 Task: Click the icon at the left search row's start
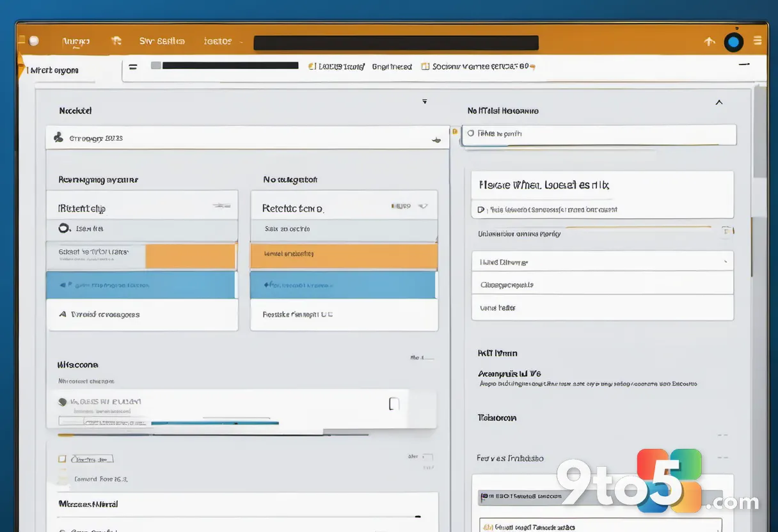(x=58, y=137)
